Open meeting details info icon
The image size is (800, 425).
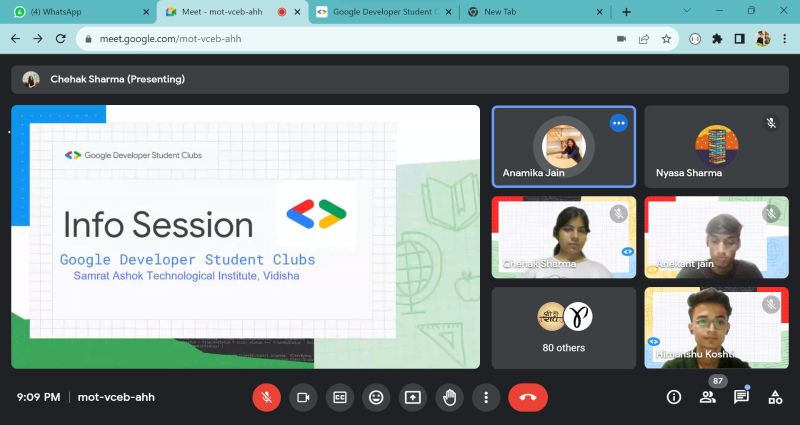pyautogui.click(x=673, y=397)
